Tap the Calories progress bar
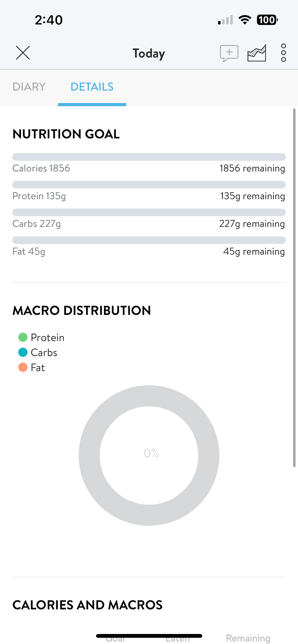Image resolution: width=298 pixels, height=644 pixels. [x=149, y=157]
